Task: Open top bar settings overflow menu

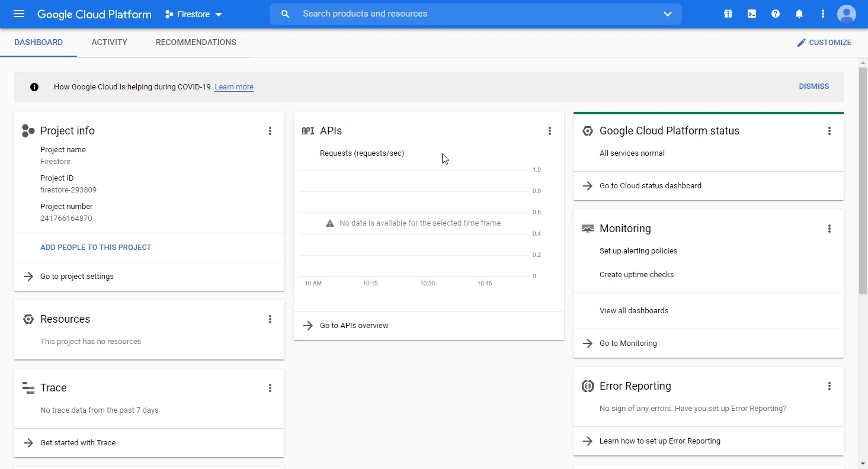Action: point(823,14)
